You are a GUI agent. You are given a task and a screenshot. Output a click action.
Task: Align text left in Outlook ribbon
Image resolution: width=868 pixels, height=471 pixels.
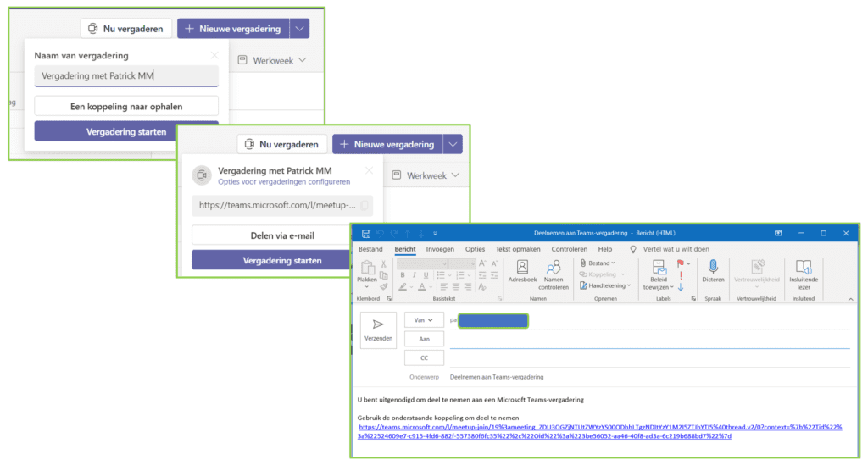[x=443, y=286]
